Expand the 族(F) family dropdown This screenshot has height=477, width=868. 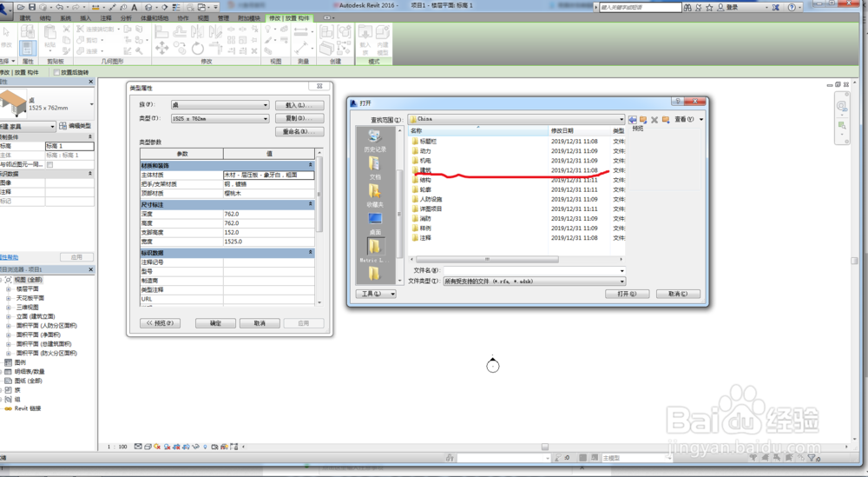click(265, 105)
